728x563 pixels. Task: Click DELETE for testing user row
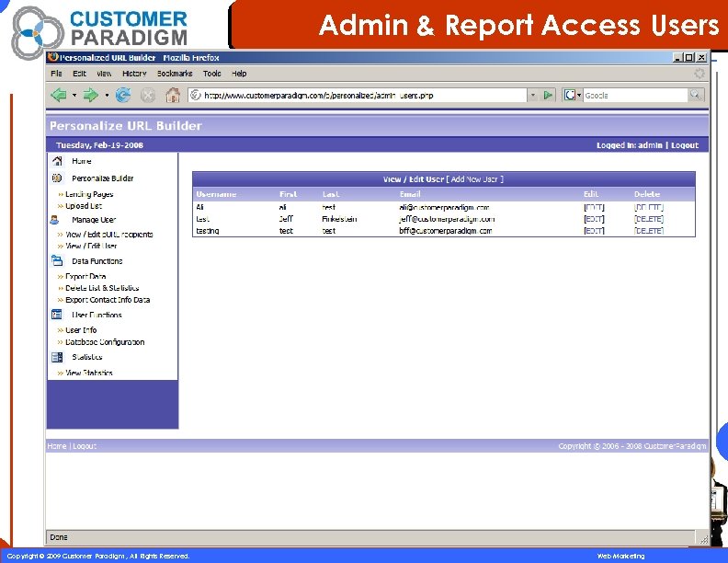(649, 230)
